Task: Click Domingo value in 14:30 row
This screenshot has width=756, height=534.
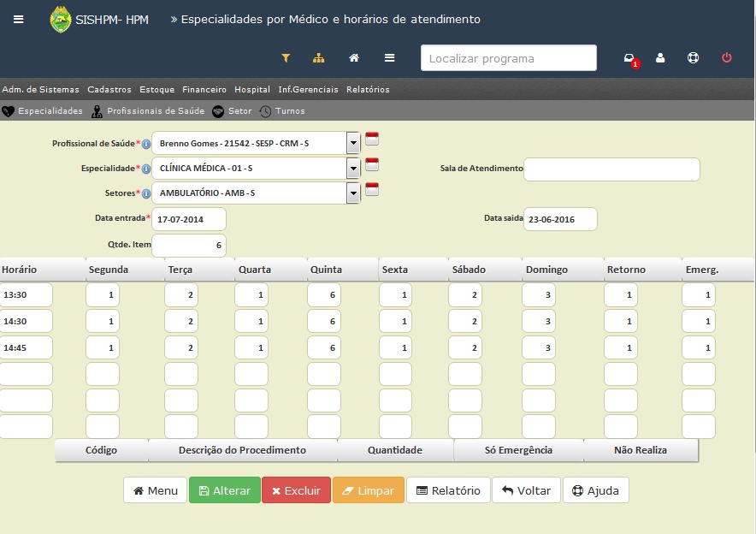Action: pos(539,321)
